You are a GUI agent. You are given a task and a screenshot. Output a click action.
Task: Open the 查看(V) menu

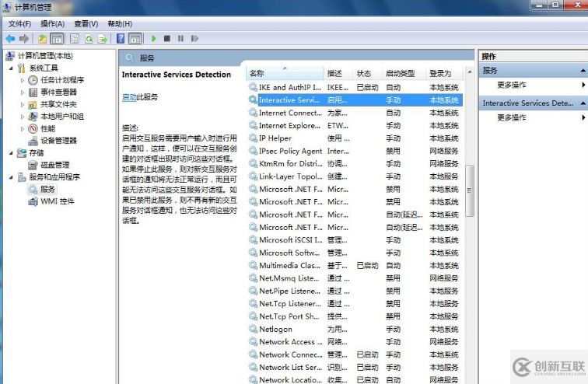coord(86,24)
